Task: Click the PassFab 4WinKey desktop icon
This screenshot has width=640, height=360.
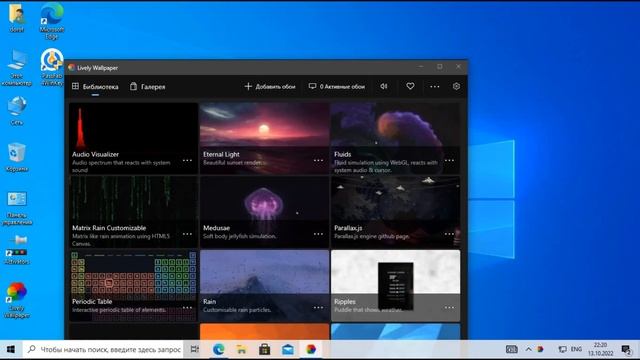Action: pos(52,67)
